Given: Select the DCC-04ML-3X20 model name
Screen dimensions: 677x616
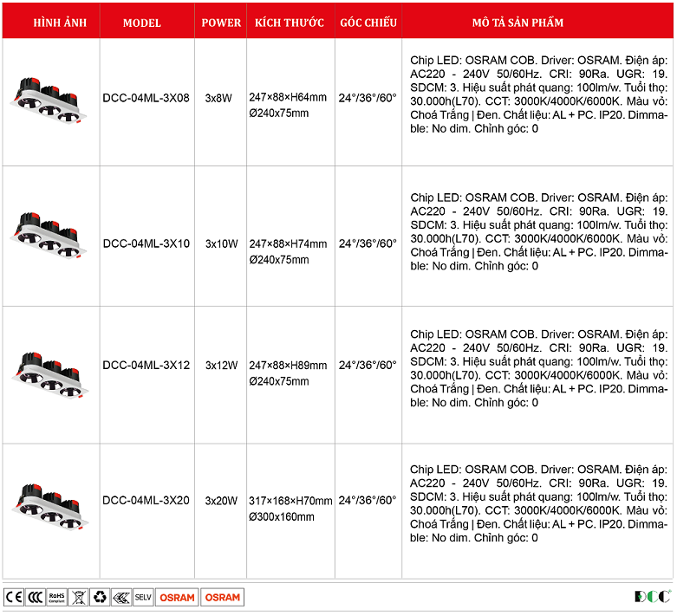Looking at the screenshot, I should [146, 500].
